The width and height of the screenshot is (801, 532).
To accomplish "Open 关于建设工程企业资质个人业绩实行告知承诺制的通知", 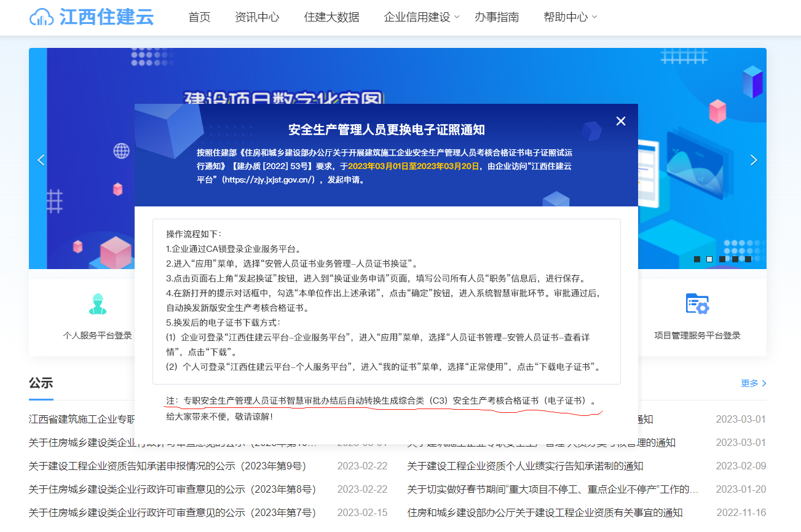I will [525, 466].
